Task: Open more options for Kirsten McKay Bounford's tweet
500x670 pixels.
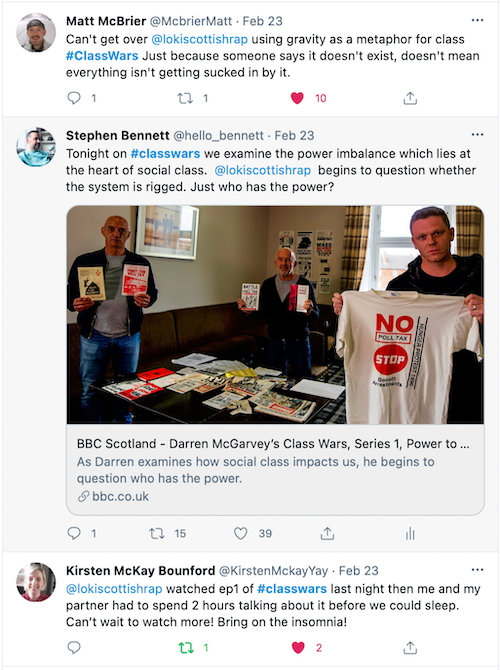Action: point(477,570)
